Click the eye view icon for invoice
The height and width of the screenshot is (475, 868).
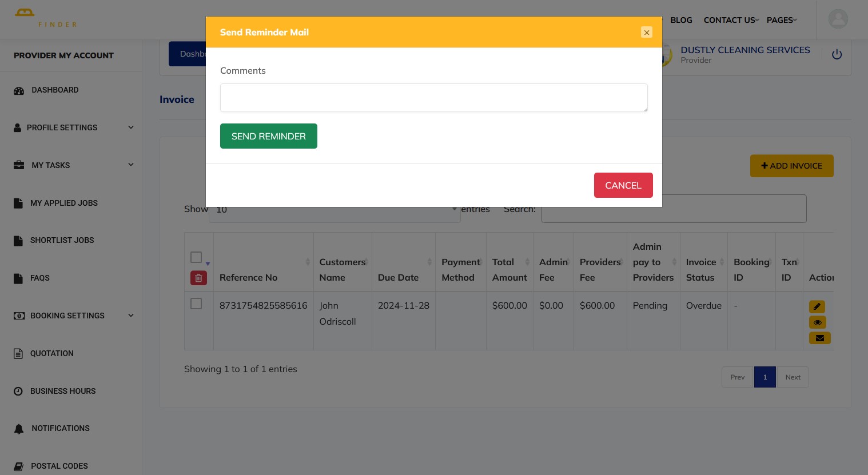817,322
